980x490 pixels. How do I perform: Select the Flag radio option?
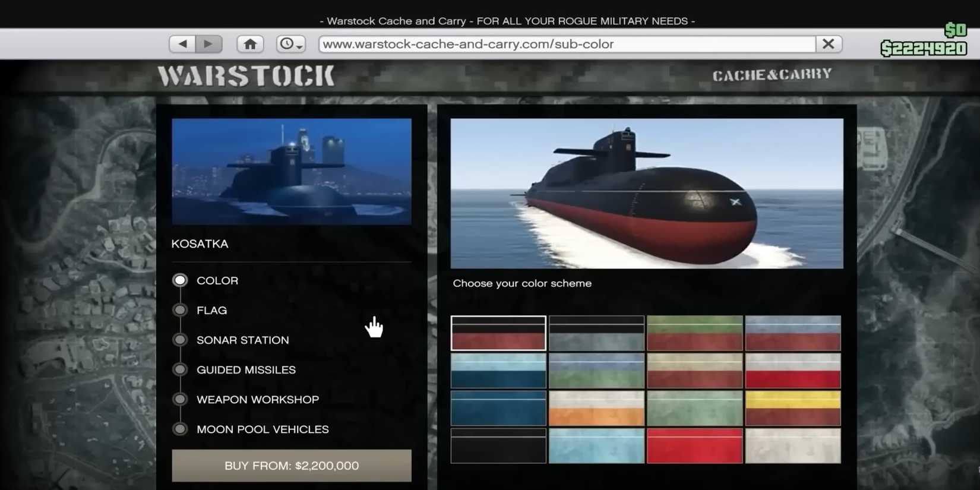click(180, 310)
